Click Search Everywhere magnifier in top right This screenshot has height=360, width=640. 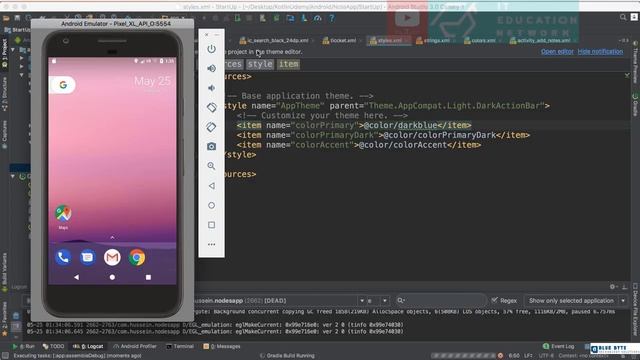pyautogui.click(x=623, y=17)
